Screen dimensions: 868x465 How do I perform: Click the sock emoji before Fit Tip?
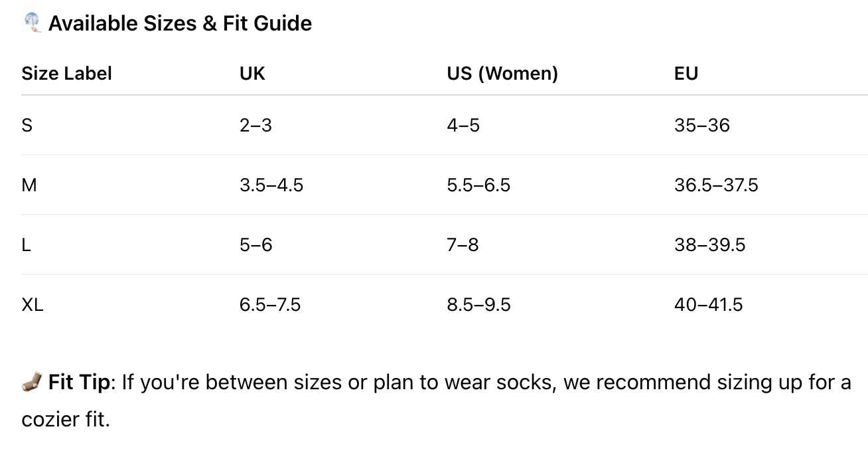32,382
